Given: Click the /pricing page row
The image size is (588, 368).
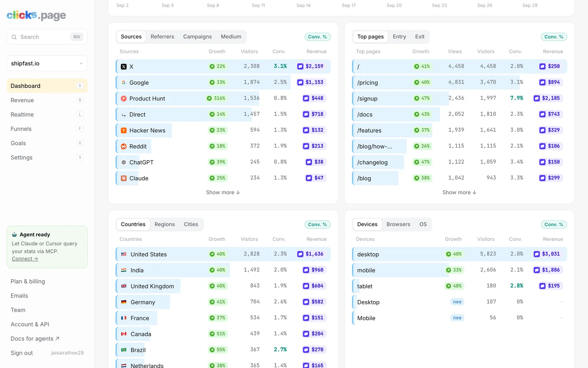Looking at the screenshot, I should tap(459, 82).
